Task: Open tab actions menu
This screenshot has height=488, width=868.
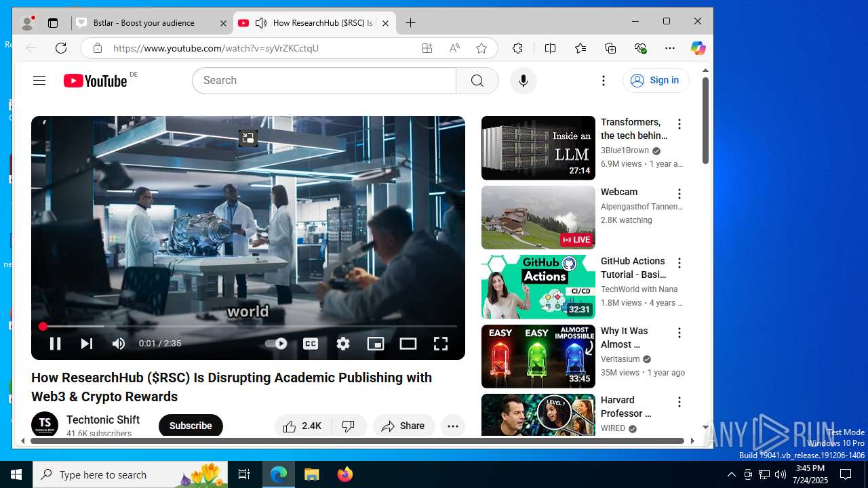Action: tap(53, 23)
